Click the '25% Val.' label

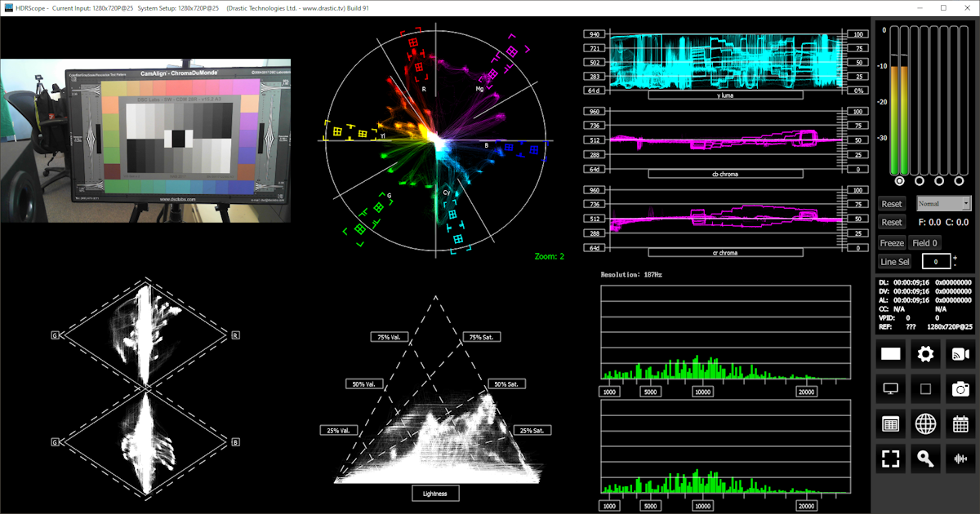pyautogui.click(x=338, y=430)
